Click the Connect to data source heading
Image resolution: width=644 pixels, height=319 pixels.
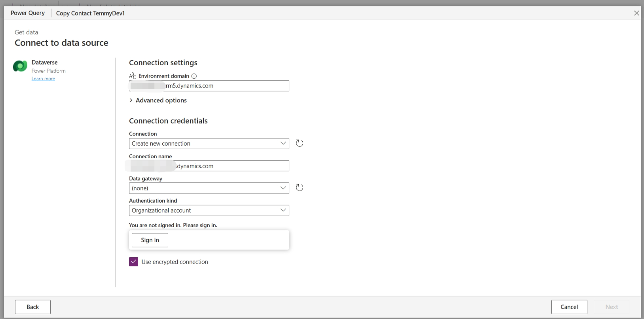(61, 43)
